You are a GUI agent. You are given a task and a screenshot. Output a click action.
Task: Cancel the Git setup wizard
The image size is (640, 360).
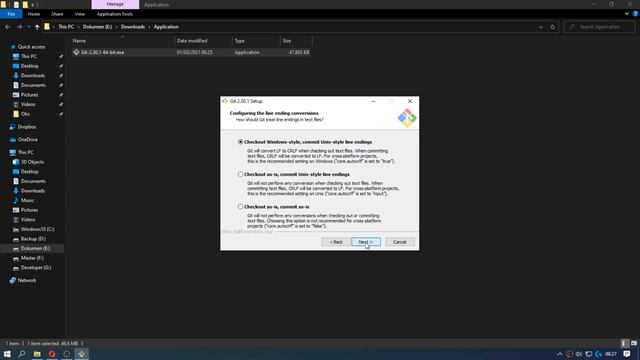(x=400, y=242)
